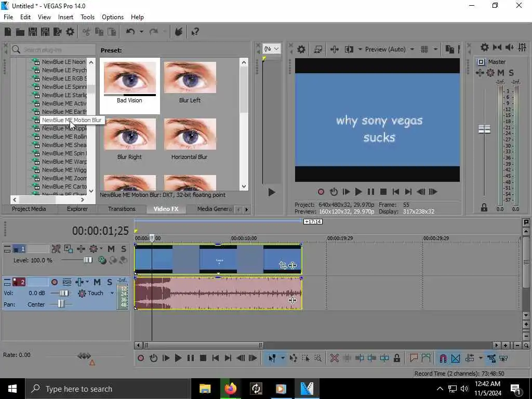Toggle split screen view in preview
The height and width of the screenshot is (399, 532).
tap(349, 49)
